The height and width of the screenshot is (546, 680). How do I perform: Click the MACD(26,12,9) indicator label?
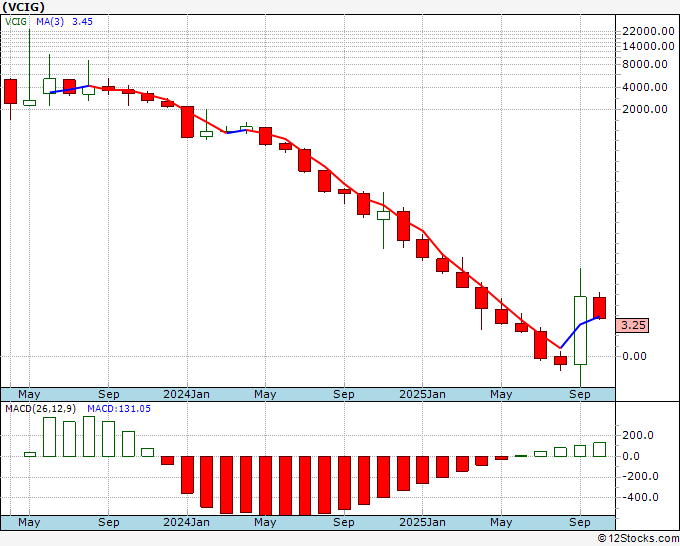pyautogui.click(x=41, y=409)
